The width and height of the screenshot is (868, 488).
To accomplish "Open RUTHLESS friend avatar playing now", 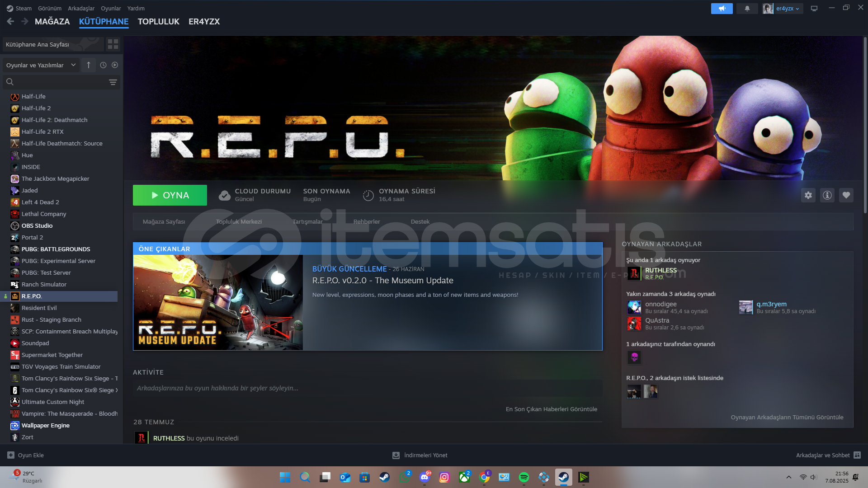I will coord(634,273).
